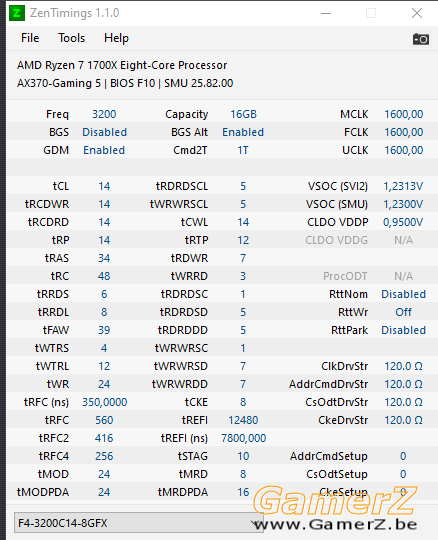Click the disabled maximize button

coord(371,13)
